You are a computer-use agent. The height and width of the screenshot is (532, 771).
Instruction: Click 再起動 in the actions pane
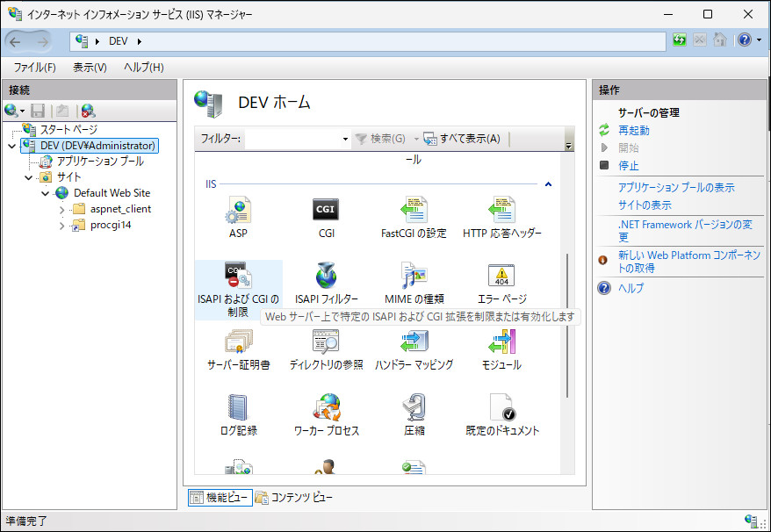pyautogui.click(x=634, y=130)
